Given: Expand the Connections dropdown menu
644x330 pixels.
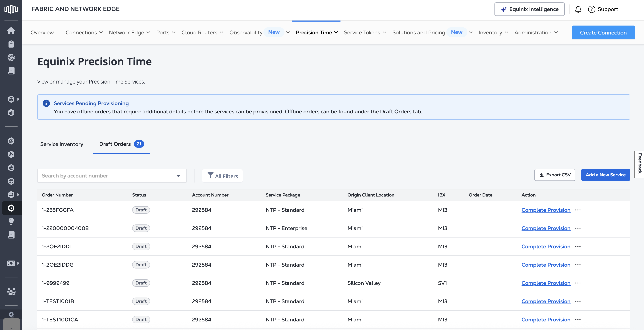Looking at the screenshot, I should point(84,32).
